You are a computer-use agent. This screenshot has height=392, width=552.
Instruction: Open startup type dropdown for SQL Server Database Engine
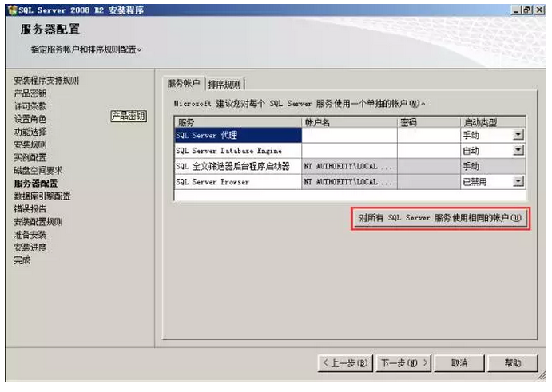[x=518, y=151]
